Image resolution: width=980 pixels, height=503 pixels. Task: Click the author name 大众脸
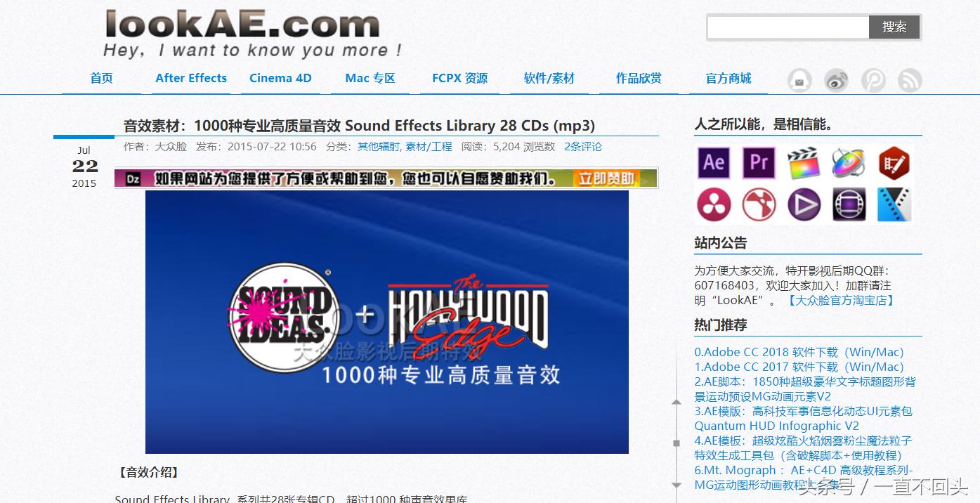click(x=171, y=147)
